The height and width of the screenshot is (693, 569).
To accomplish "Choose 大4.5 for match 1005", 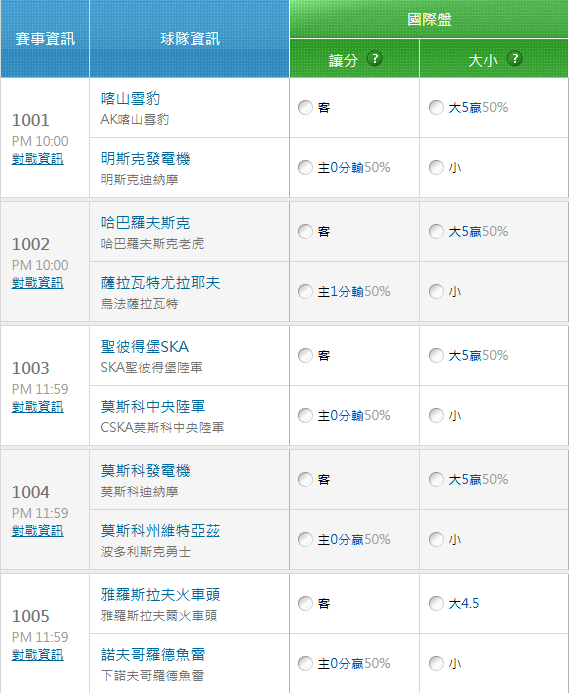I will 436,603.
